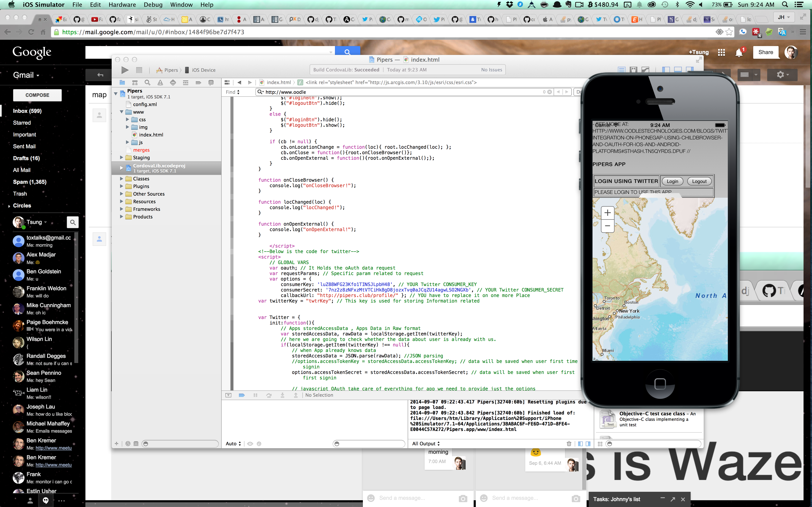Tap the Login button in simulator
This screenshot has width=812, height=507.
[672, 181]
